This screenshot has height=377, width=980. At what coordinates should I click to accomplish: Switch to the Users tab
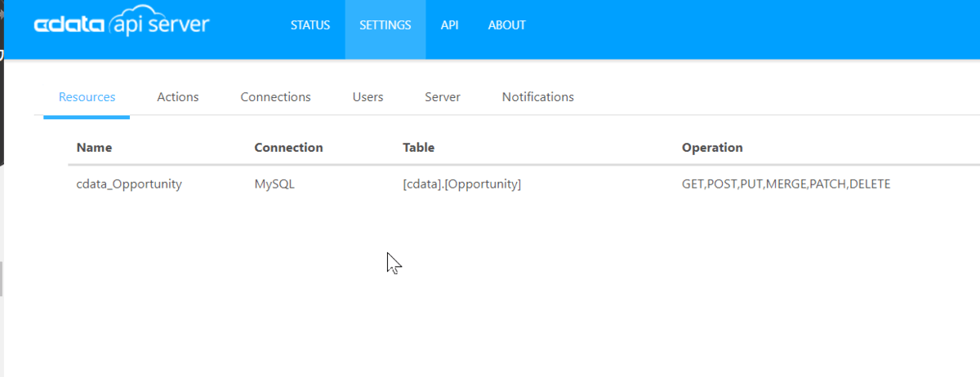pos(367,97)
